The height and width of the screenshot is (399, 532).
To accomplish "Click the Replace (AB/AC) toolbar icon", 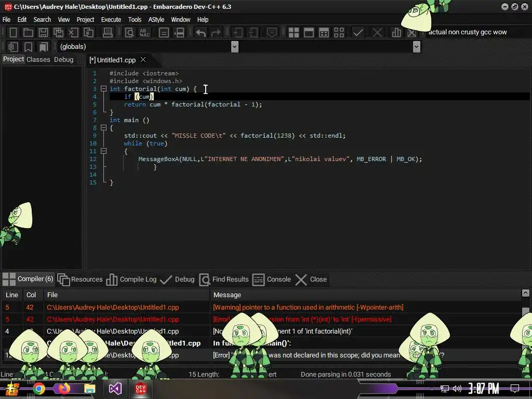I will (x=144, y=33).
